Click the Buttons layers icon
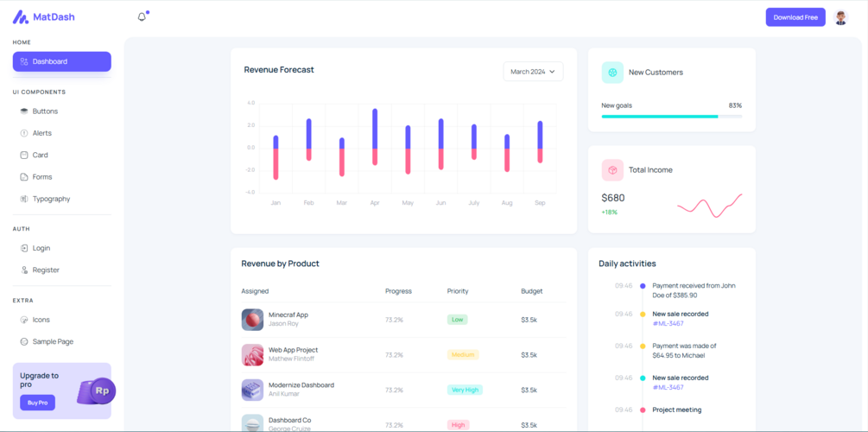Image resolution: width=868 pixels, height=432 pixels. (x=24, y=111)
